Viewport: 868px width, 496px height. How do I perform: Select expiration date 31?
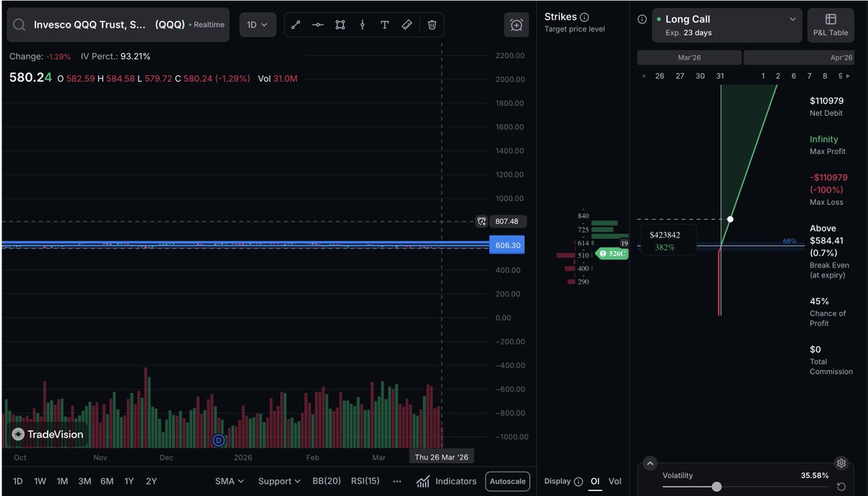(720, 76)
